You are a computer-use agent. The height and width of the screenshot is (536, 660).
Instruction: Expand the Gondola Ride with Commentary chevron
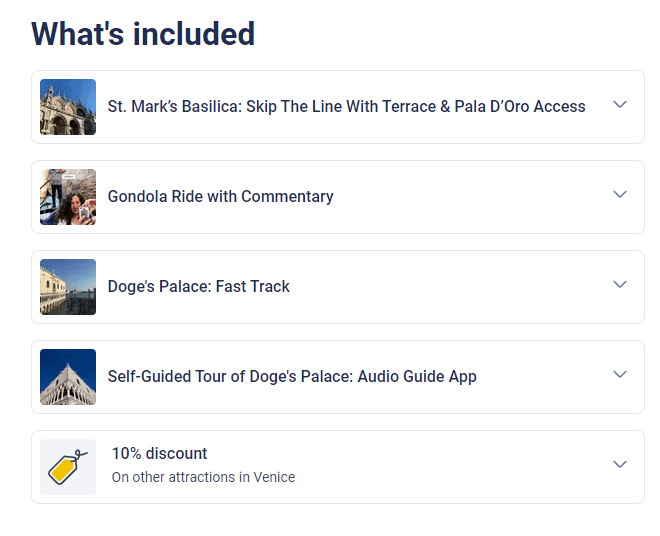(620, 195)
